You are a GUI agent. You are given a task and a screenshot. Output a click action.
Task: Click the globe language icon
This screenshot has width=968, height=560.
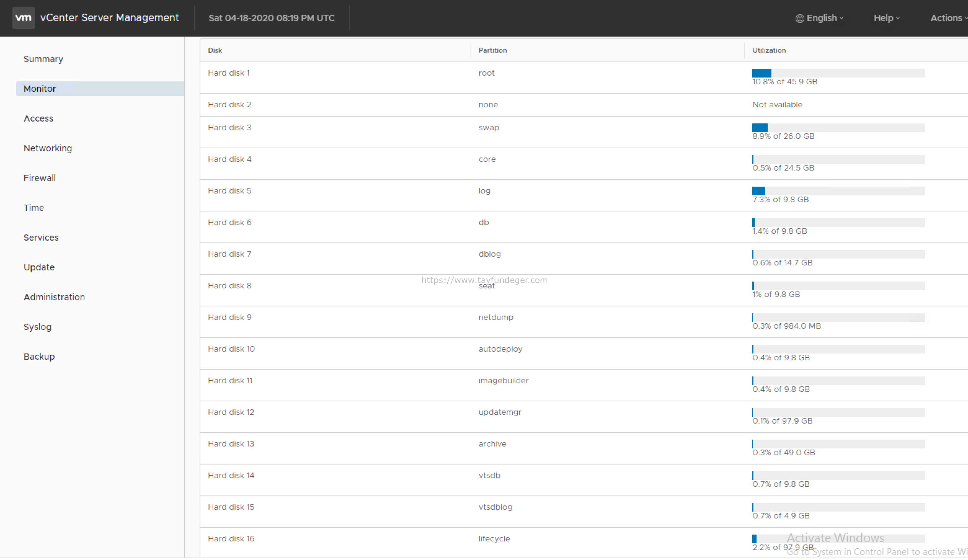(799, 18)
